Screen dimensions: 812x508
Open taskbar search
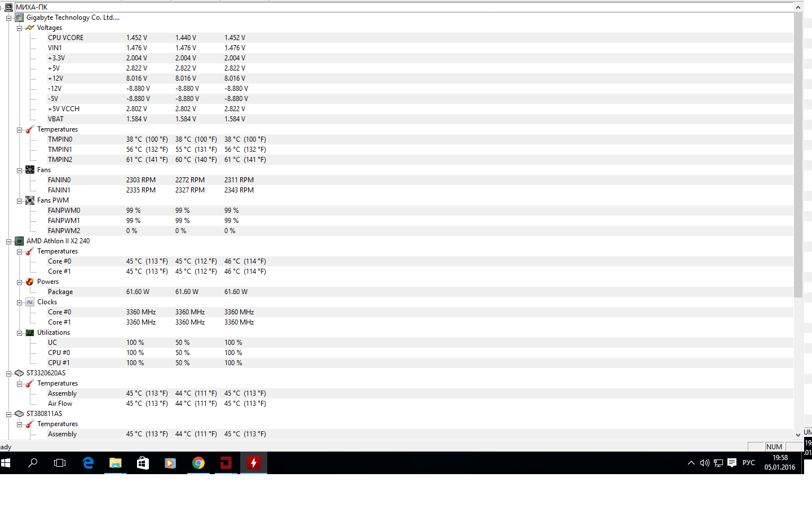pyautogui.click(x=33, y=463)
